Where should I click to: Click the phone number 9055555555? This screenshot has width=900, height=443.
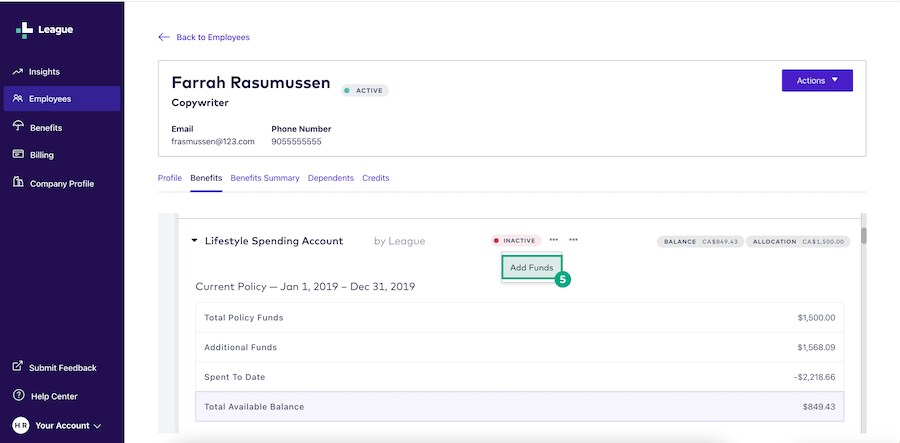click(296, 142)
